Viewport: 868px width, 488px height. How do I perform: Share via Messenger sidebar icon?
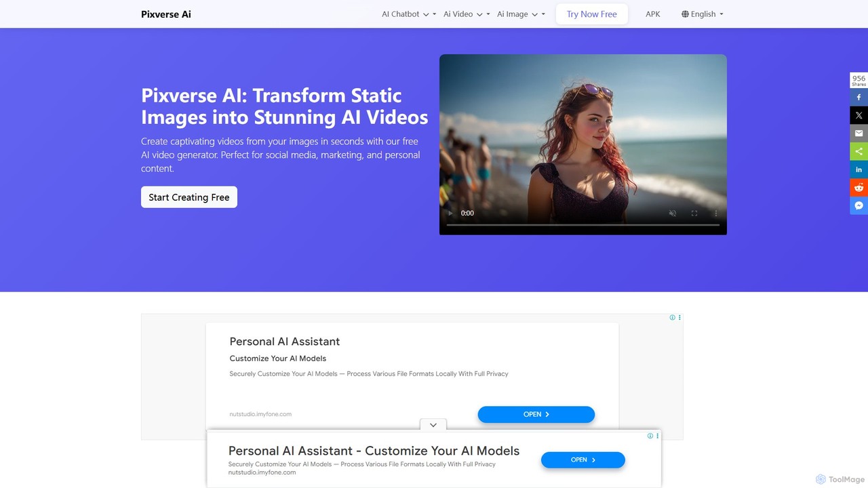[859, 205]
